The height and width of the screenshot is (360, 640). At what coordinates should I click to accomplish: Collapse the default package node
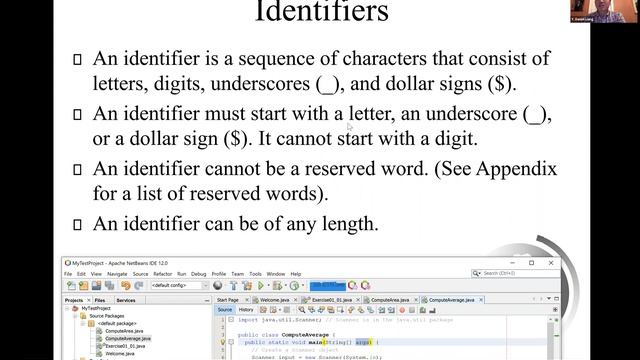pyautogui.click(x=83, y=323)
